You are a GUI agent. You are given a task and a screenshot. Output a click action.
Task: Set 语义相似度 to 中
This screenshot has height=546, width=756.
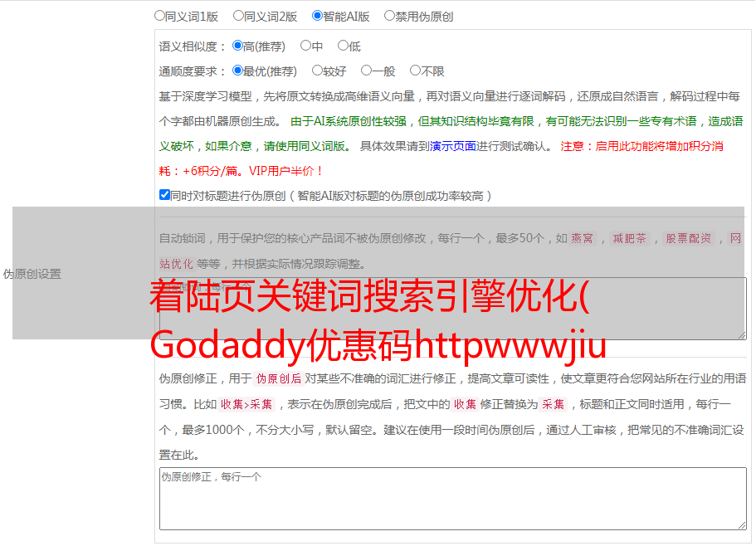coord(305,46)
